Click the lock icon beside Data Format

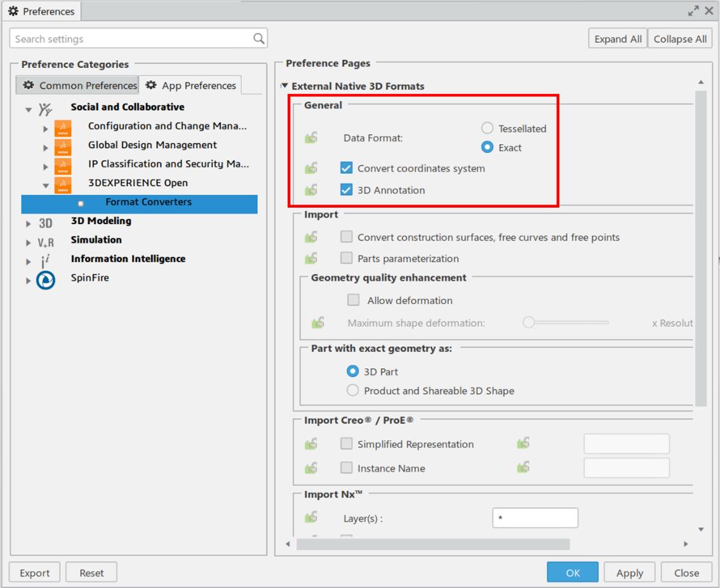tap(311, 137)
